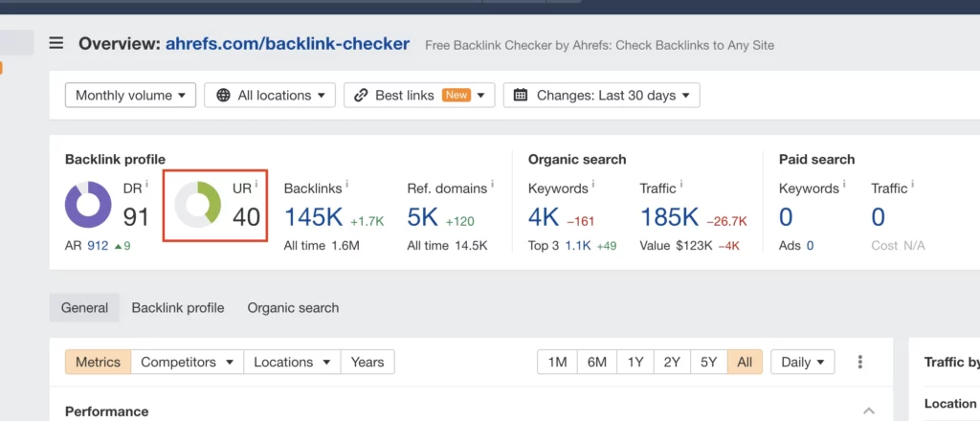The height and width of the screenshot is (421, 980).
Task: Click the globe icon in All locations
Action: 223,95
